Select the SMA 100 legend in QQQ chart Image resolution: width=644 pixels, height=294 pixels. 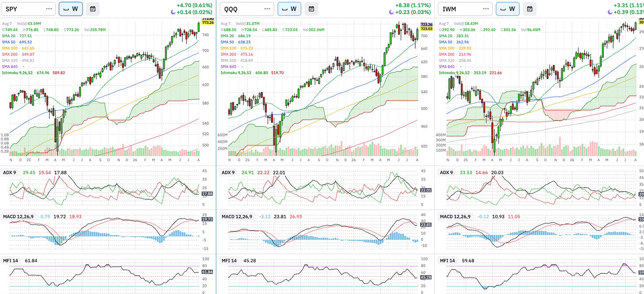tap(237, 48)
